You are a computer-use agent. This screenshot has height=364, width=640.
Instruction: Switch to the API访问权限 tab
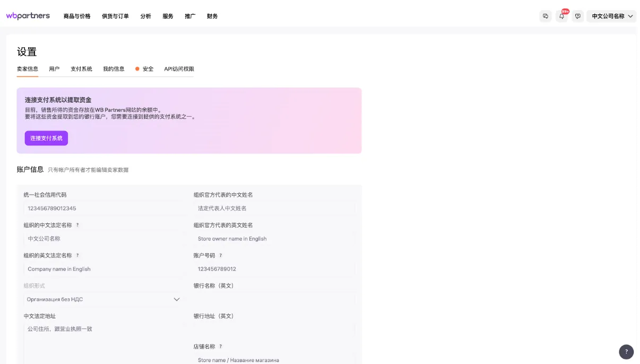[x=179, y=69]
